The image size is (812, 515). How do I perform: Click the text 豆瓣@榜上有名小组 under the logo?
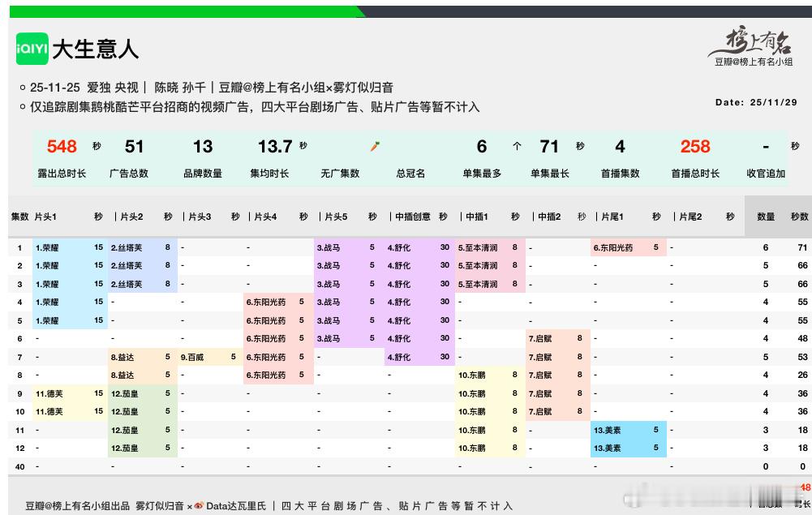point(754,62)
